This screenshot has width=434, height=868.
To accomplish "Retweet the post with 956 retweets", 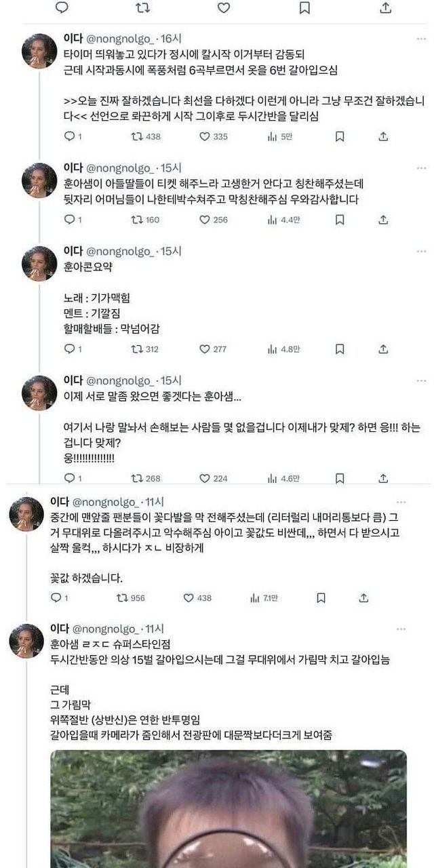I will click(121, 597).
